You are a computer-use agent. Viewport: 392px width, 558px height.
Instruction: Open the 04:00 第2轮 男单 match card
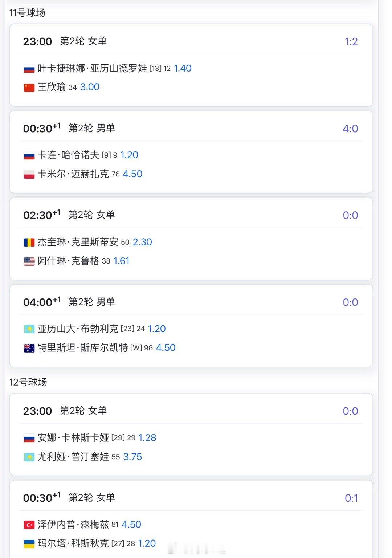coord(191,326)
